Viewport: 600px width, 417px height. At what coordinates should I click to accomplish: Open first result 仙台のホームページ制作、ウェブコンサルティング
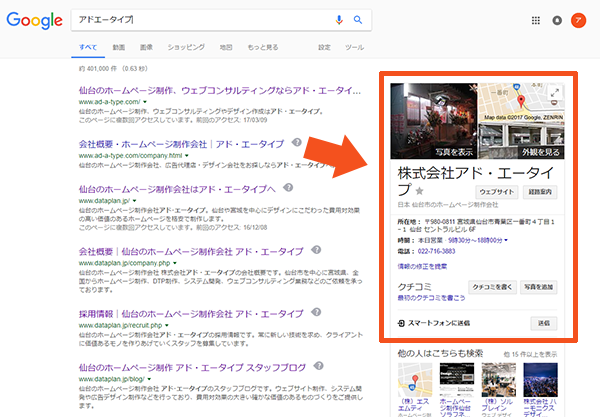tap(220, 91)
